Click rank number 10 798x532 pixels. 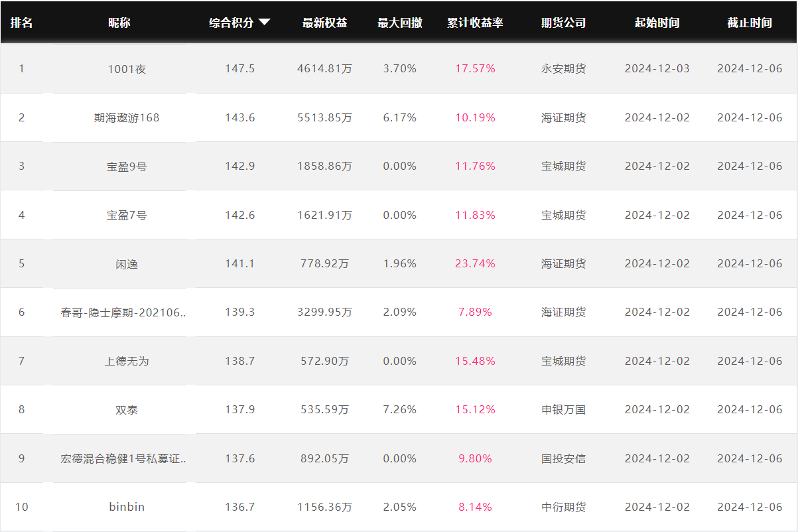point(21,507)
